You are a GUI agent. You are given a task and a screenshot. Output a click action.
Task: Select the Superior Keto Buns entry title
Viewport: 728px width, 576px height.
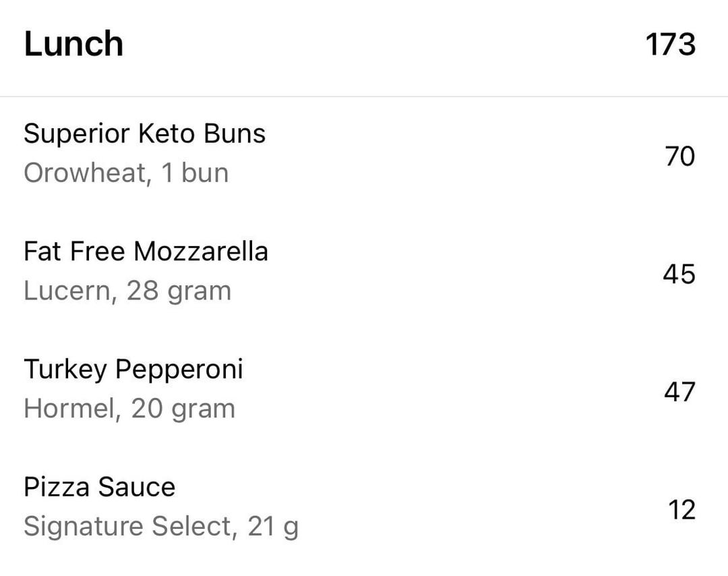pyautogui.click(x=144, y=134)
